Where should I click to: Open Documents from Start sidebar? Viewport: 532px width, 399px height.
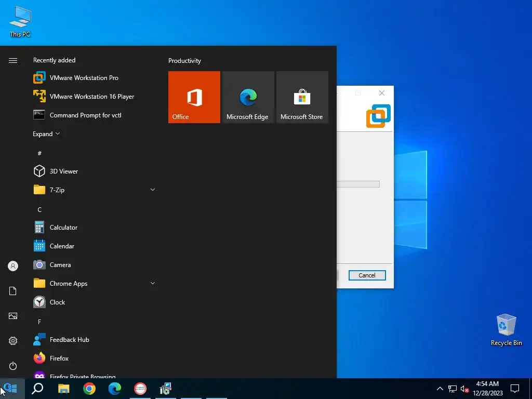[x=13, y=291]
